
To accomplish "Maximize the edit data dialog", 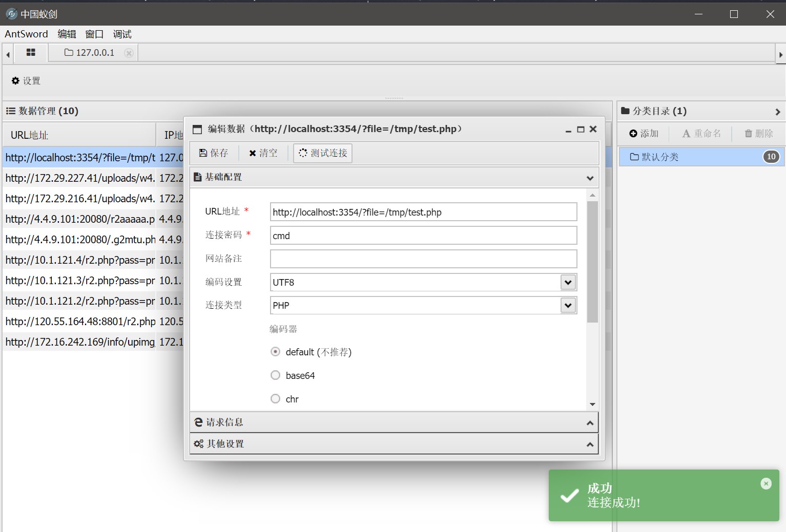I will (x=581, y=130).
